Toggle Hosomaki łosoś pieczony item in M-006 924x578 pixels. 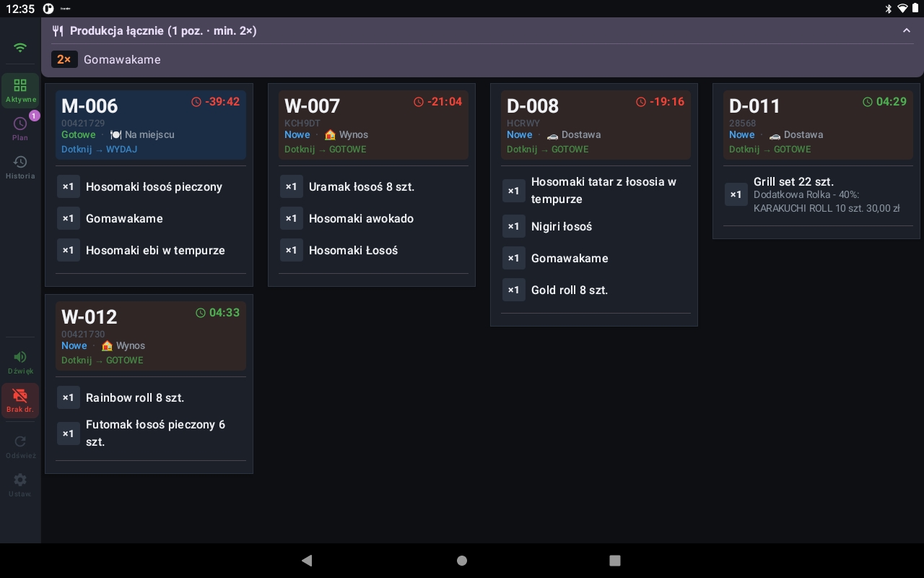(153, 186)
